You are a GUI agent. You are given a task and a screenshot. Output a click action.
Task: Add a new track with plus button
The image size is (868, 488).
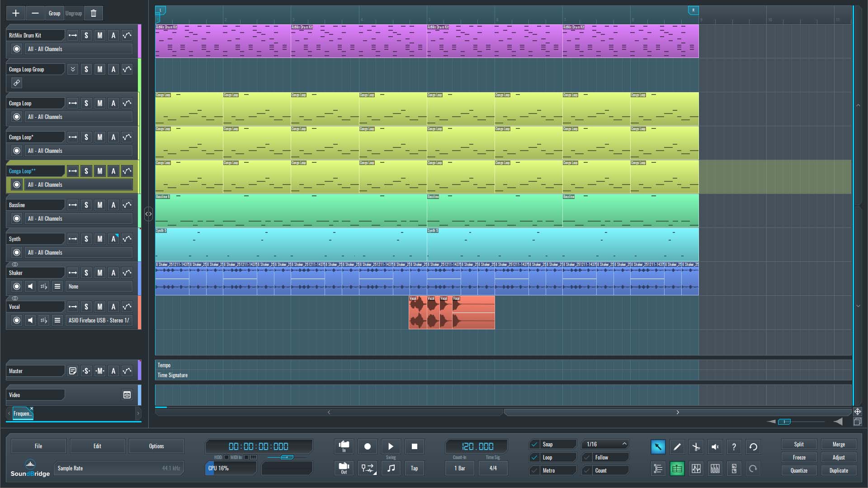(x=16, y=13)
